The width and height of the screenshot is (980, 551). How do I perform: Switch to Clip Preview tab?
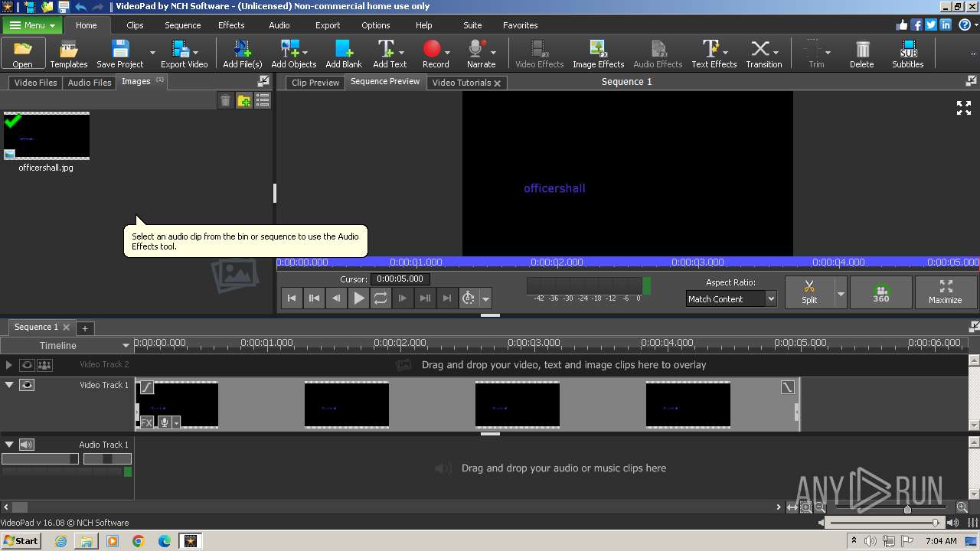tap(315, 83)
